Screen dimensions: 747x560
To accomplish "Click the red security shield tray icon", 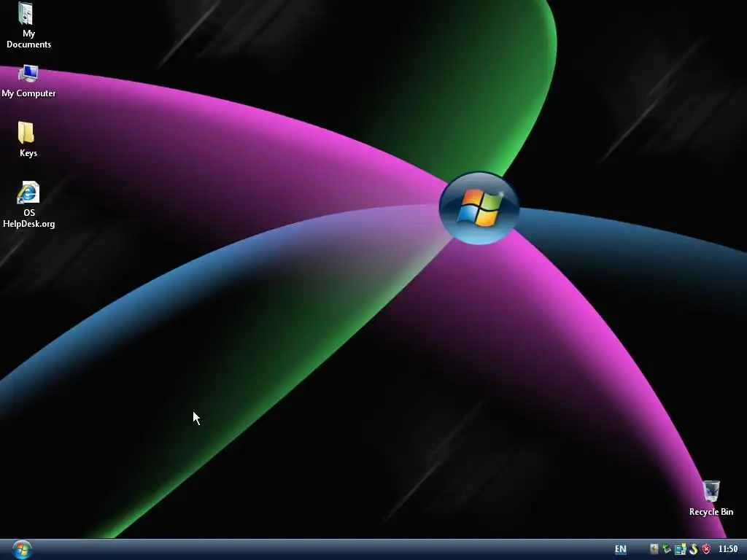I will (706, 549).
